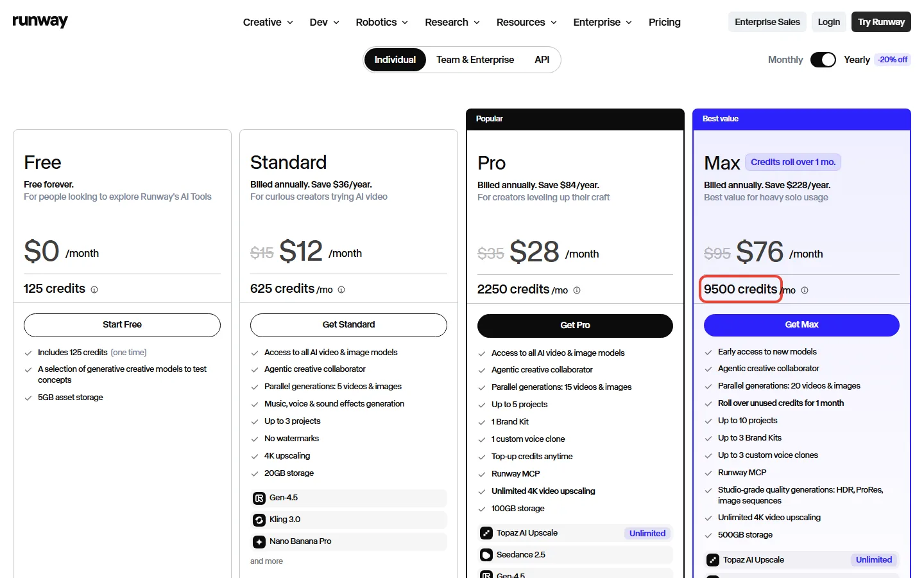Screen dimensions: 924x578
Task: Click the Nano Banana Pro model icon
Action: click(259, 541)
